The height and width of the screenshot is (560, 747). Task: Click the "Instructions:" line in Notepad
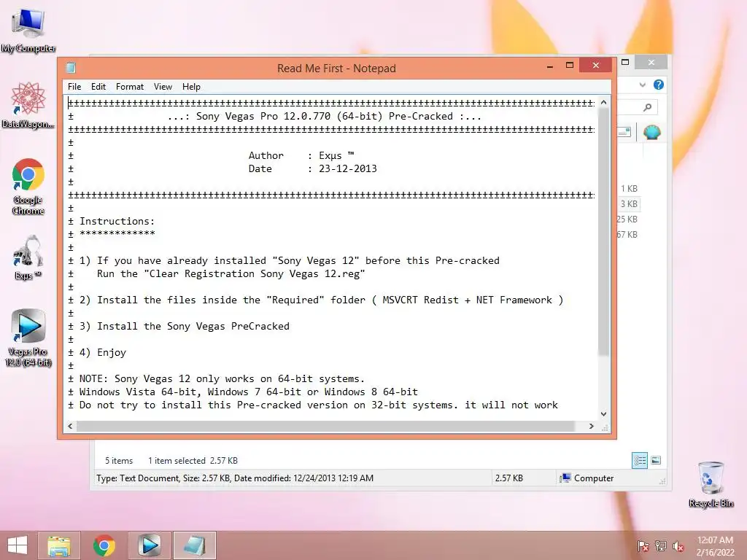pos(117,221)
